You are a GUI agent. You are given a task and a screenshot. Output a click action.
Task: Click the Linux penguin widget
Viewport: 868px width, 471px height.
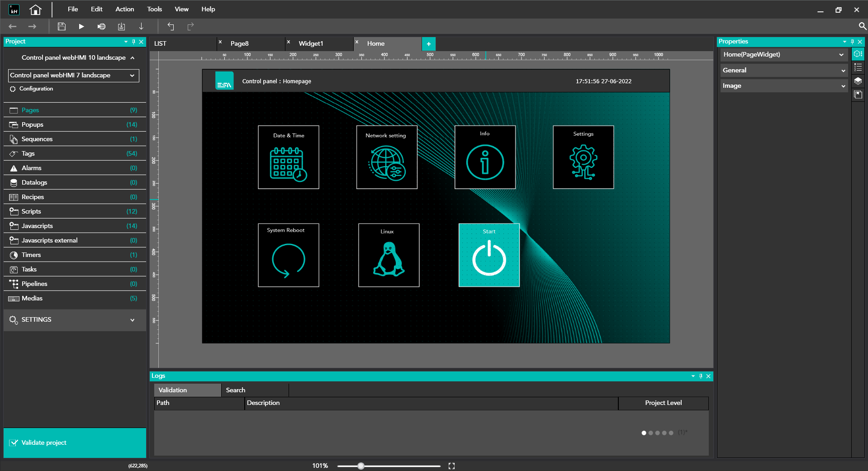tap(389, 255)
